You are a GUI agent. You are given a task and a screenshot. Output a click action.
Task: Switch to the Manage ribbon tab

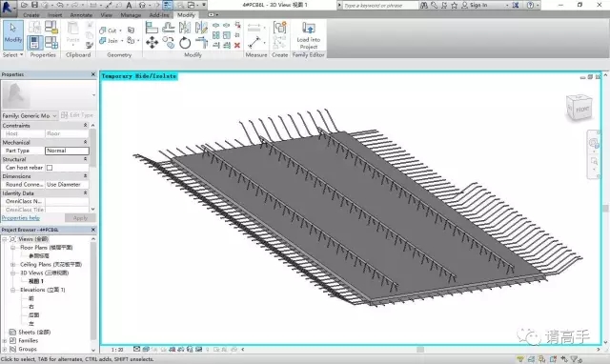[x=131, y=15]
